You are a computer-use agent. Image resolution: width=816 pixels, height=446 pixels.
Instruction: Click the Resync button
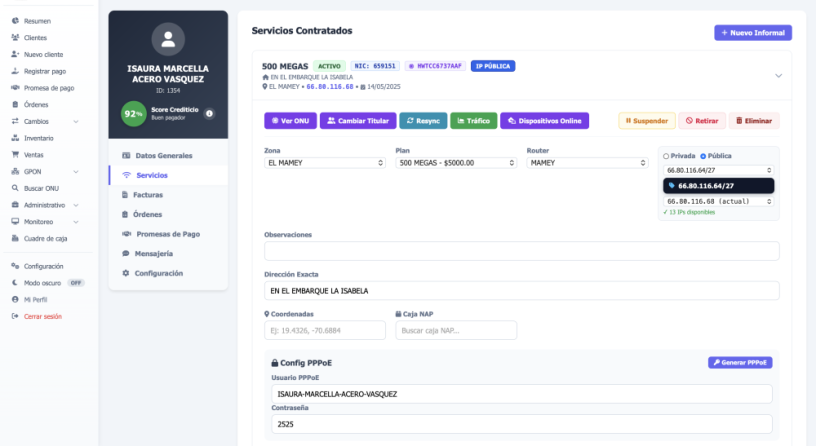pos(423,121)
